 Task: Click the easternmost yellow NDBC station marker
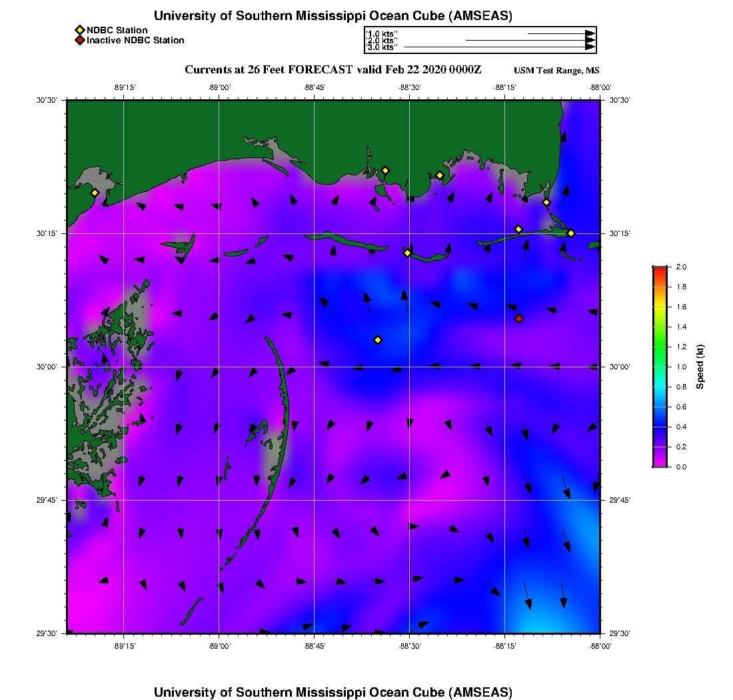click(x=571, y=233)
